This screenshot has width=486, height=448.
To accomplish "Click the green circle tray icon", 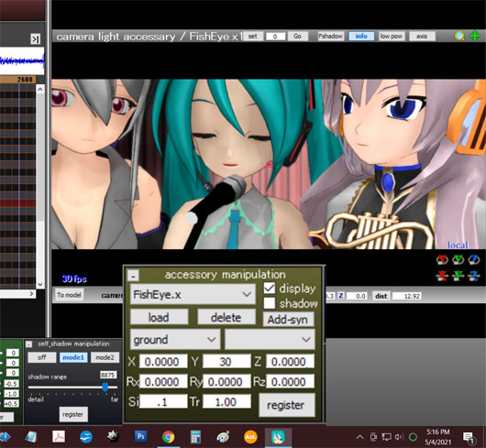I will coord(413,437).
